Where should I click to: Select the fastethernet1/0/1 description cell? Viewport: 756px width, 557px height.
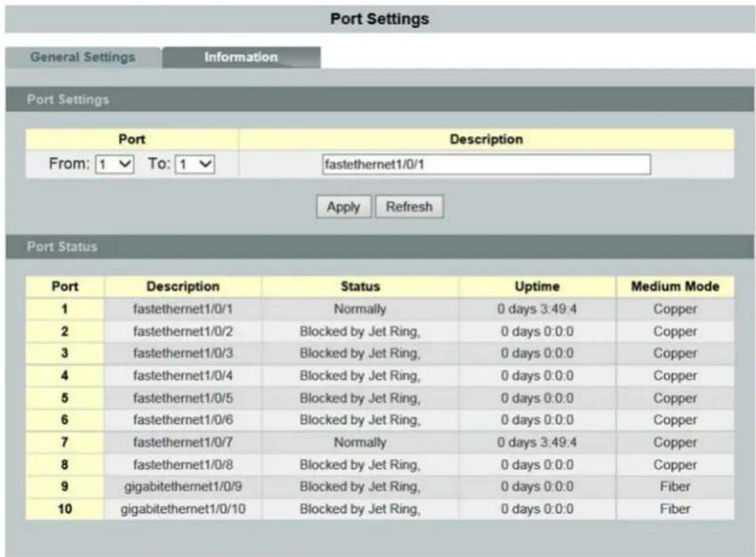coord(183,309)
